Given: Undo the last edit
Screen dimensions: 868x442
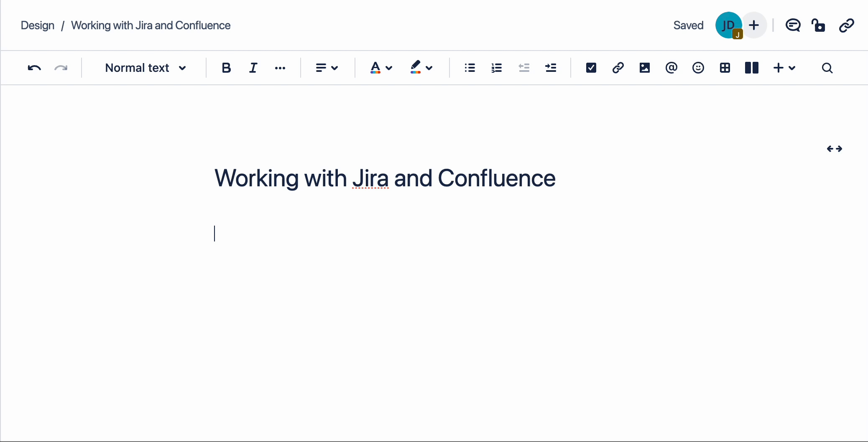Looking at the screenshot, I should 34,68.
